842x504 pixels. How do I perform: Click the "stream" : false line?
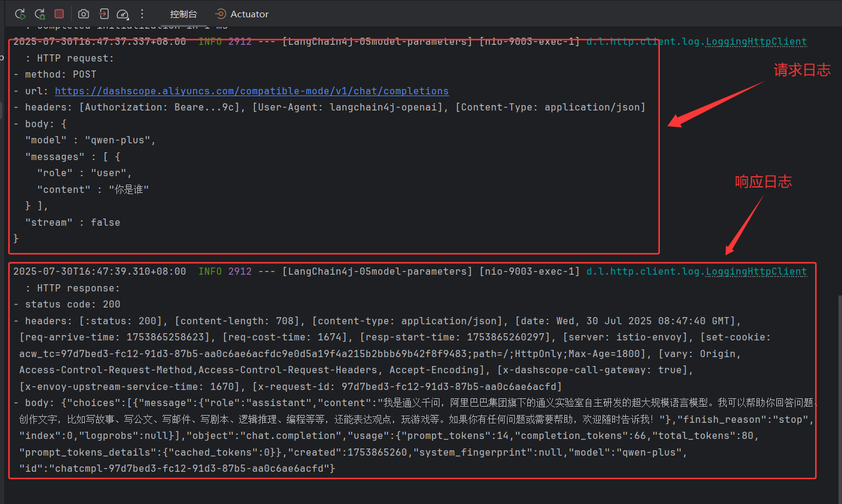pyautogui.click(x=72, y=222)
